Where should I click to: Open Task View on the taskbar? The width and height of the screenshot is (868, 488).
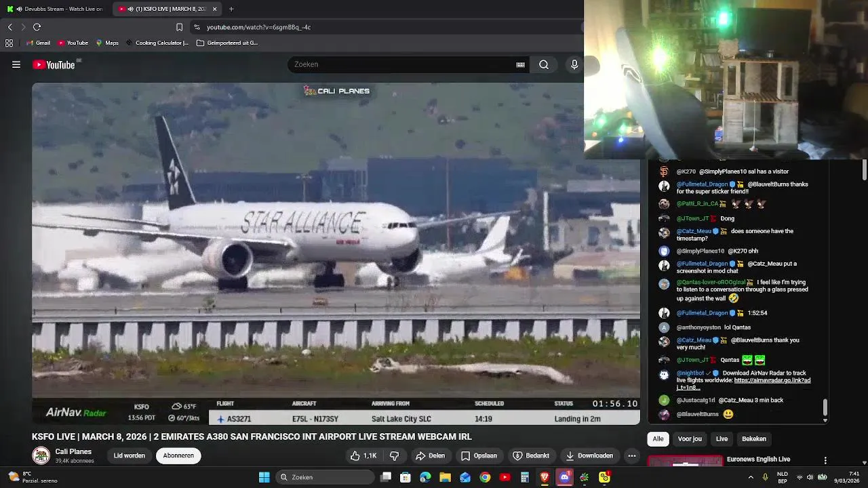pyautogui.click(x=386, y=477)
